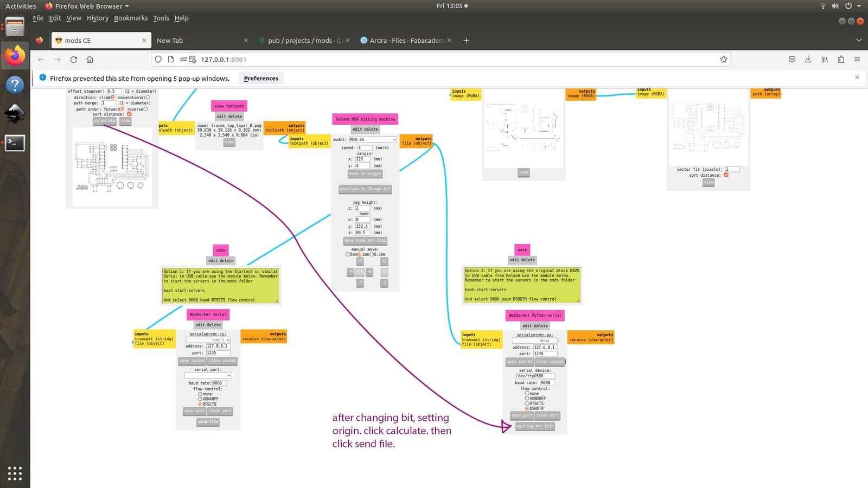Open the network indicator in the top bar
Viewport: 868px width, 488px height.
(x=822, y=6)
